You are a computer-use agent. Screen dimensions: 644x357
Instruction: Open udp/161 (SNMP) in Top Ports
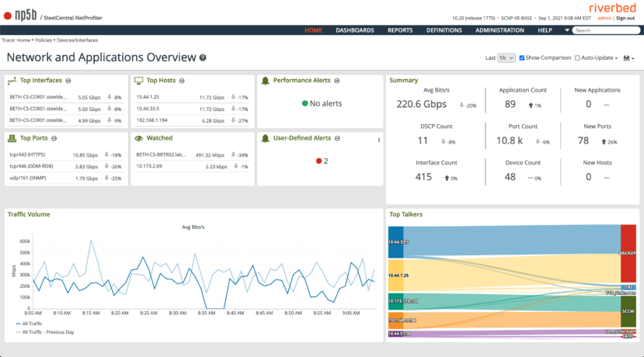coord(28,178)
